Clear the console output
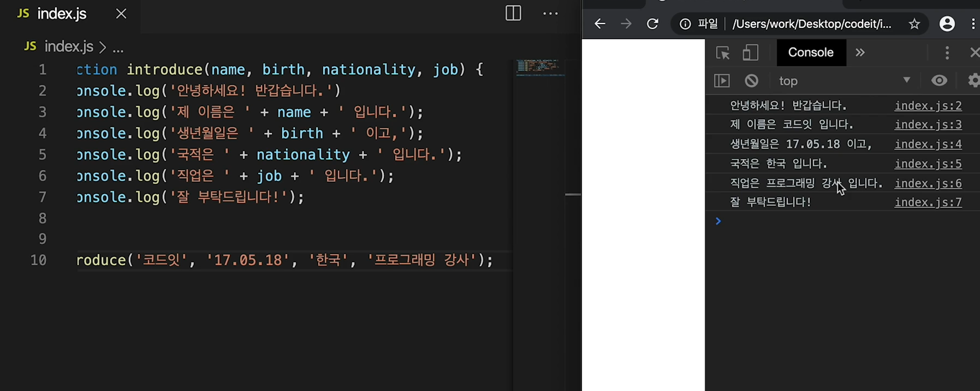The height and width of the screenshot is (391, 980). (x=752, y=81)
